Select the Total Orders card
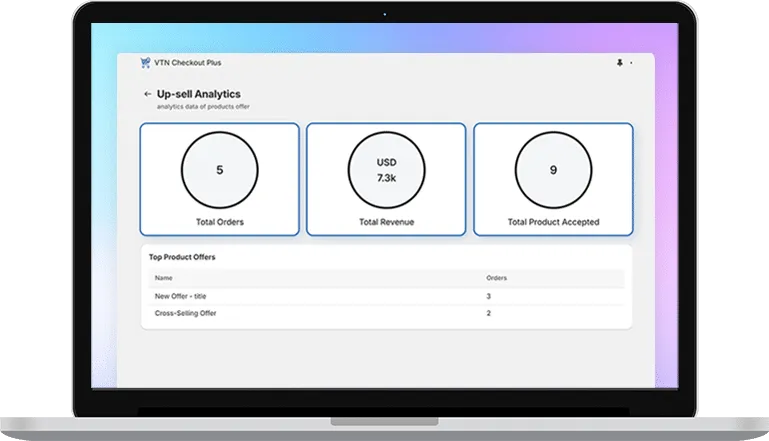The image size is (769, 441). click(x=220, y=180)
